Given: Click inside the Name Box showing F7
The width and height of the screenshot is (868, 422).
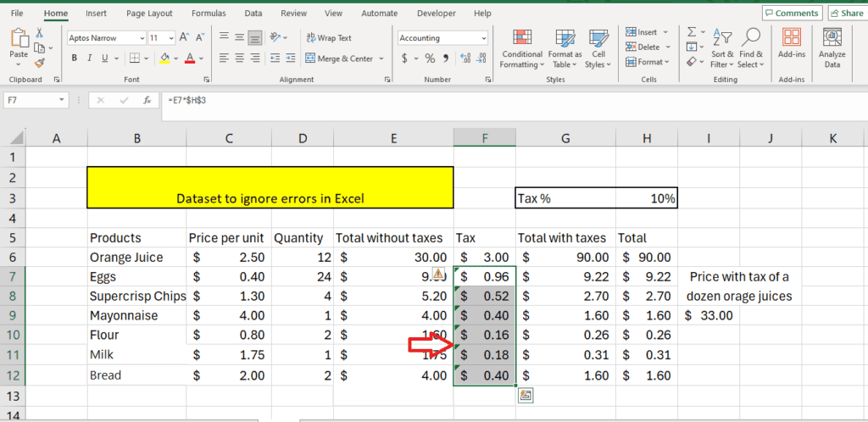Looking at the screenshot, I should pyautogui.click(x=30, y=100).
